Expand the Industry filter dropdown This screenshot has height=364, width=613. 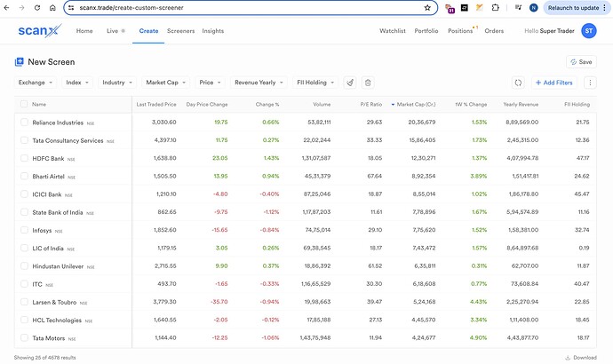coord(117,83)
